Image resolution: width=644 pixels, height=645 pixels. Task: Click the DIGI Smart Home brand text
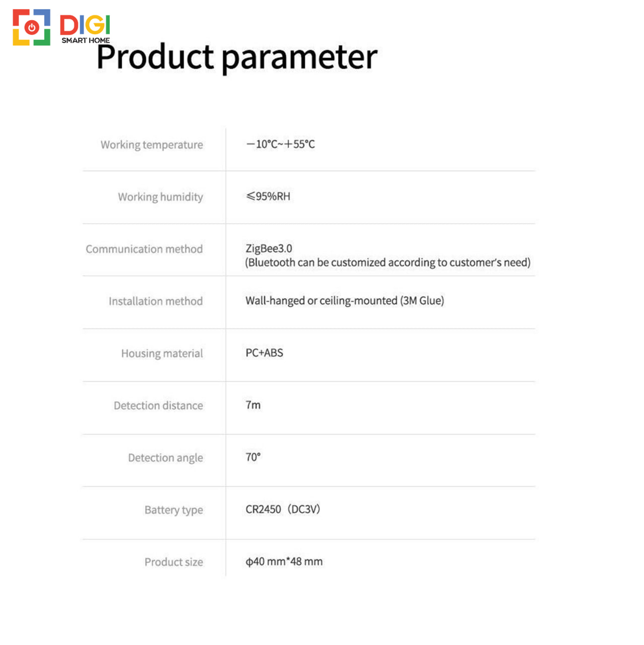click(x=85, y=29)
